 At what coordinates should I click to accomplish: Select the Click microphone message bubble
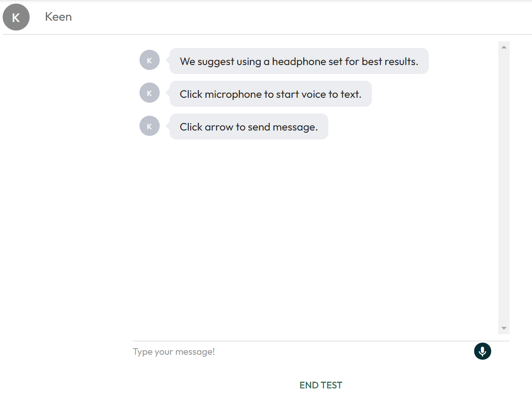tap(270, 94)
